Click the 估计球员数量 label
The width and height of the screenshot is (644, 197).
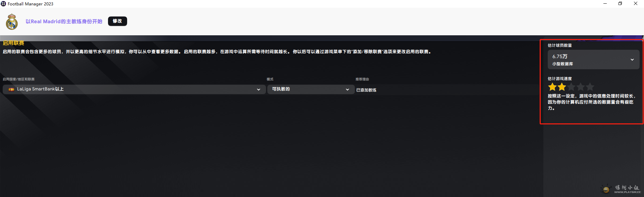560,45
